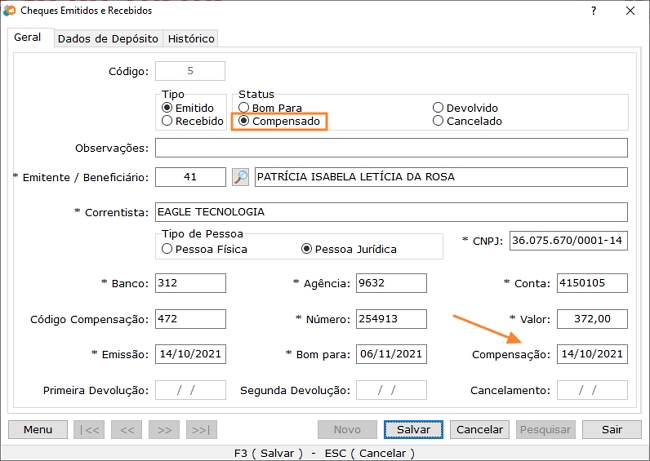Click the Agência field with 9632
This screenshot has width=650, height=461.
pyautogui.click(x=391, y=283)
